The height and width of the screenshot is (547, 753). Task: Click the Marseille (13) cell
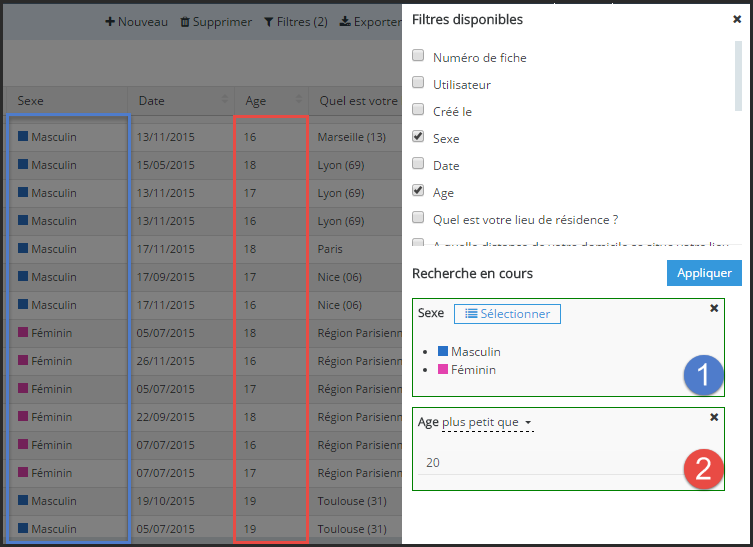[x=352, y=137]
